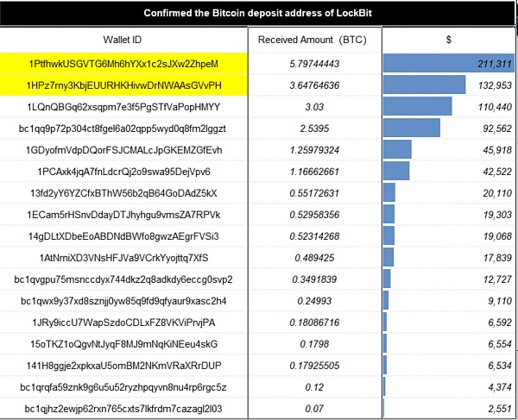The height and width of the screenshot is (420, 518).
Task: Click the 211,311 dollar value bar
Action: (x=448, y=64)
